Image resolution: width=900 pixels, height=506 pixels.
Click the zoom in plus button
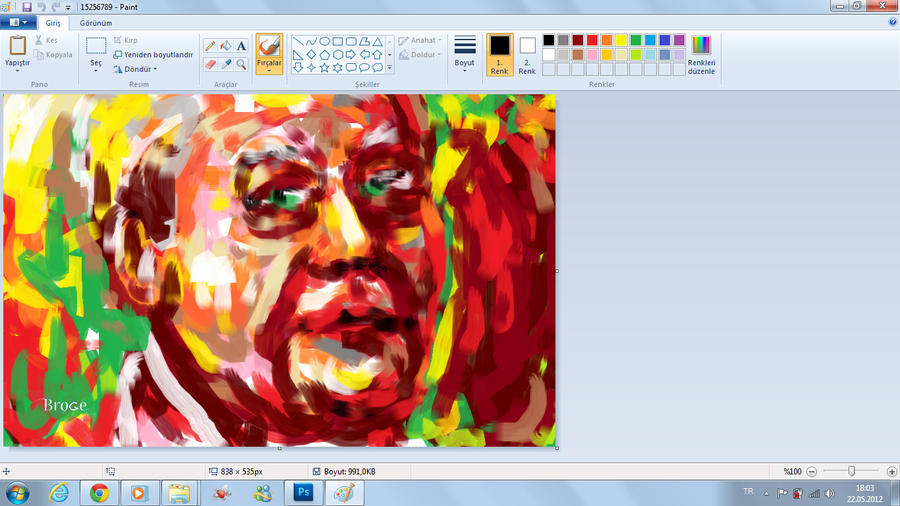tap(891, 472)
